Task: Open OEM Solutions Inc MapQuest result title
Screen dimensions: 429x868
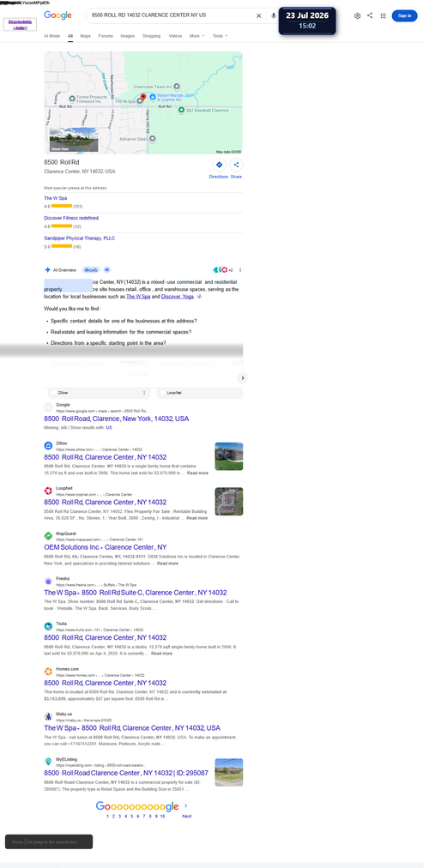Action: pyautogui.click(x=106, y=547)
